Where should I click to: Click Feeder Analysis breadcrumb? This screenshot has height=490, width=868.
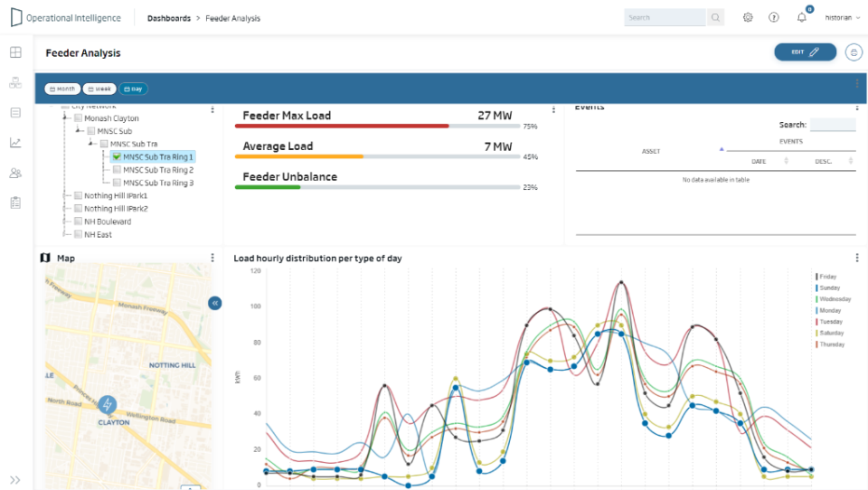click(232, 18)
